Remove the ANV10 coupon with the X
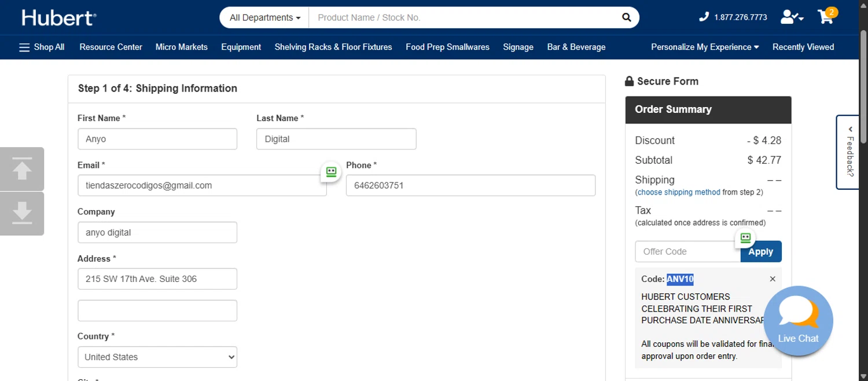Image resolution: width=868 pixels, height=381 pixels. pos(773,279)
